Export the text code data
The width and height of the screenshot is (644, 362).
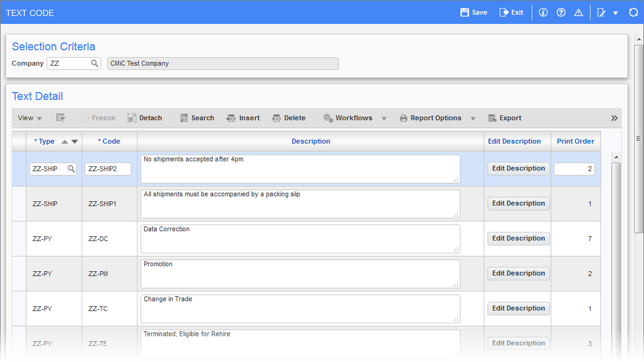tap(505, 118)
